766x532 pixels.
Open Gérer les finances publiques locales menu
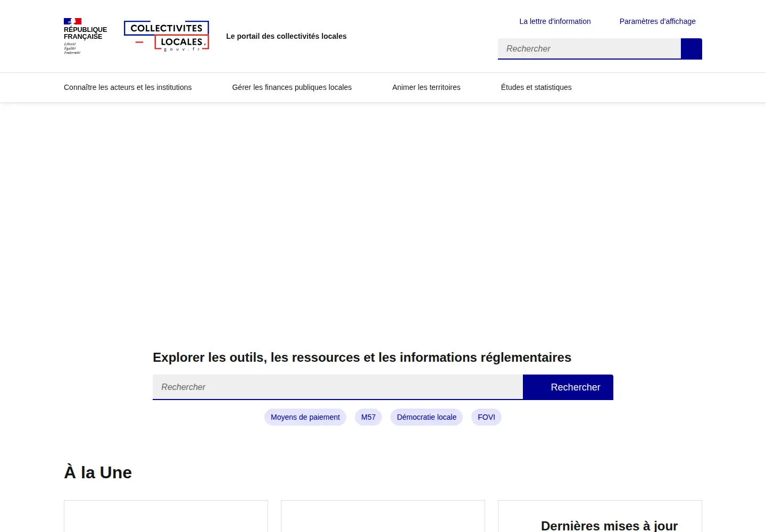point(292,87)
